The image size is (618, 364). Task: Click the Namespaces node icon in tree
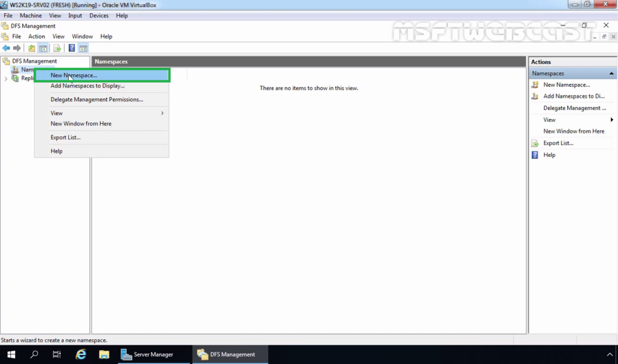tap(15, 69)
